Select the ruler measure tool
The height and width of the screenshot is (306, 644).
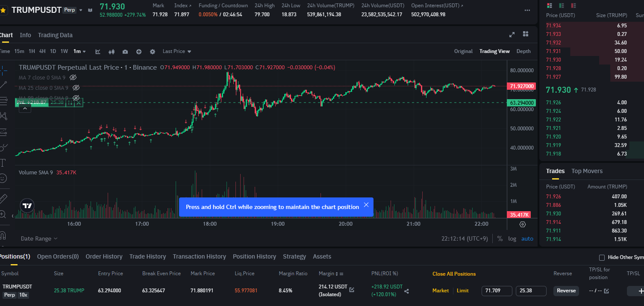[3, 198]
